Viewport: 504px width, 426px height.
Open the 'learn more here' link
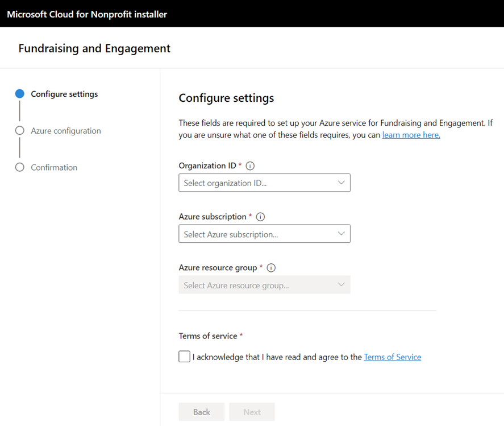point(411,135)
